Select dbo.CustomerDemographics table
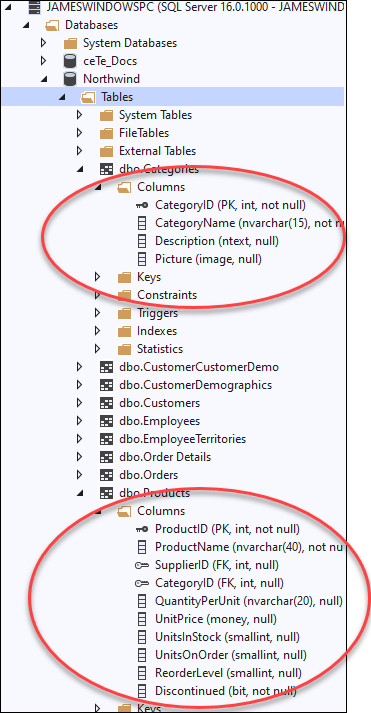The image size is (371, 713). click(x=196, y=385)
